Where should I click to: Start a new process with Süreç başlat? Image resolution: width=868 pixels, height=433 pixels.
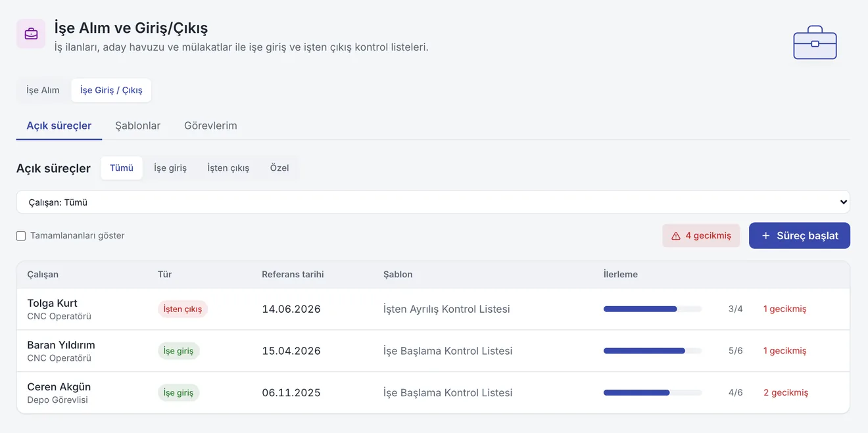800,236
